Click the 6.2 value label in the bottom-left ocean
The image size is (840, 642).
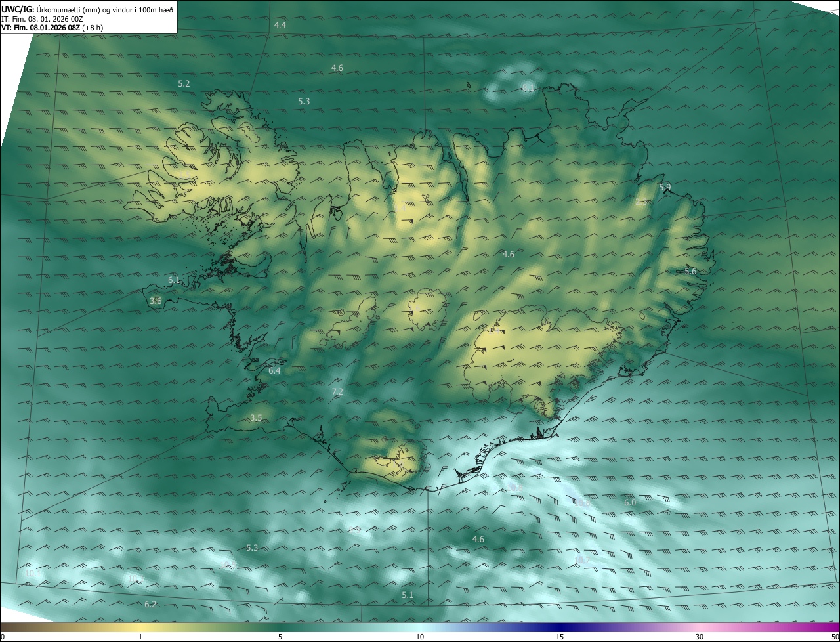coord(150,605)
